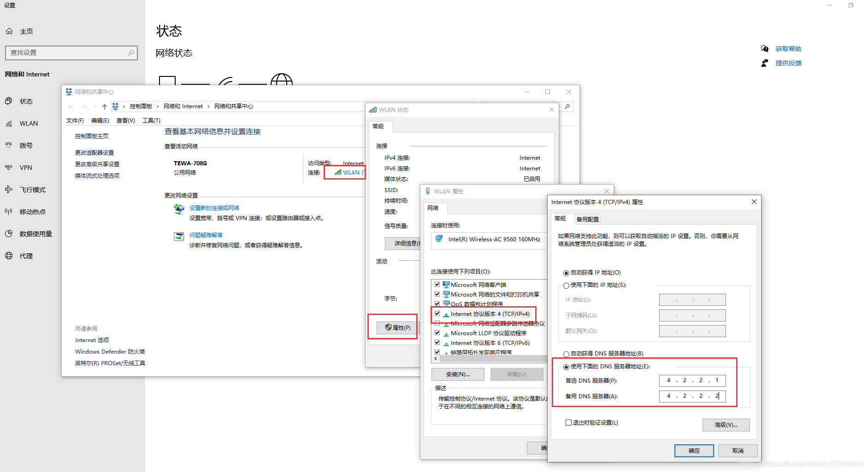868x472 pixels.
Task: Click the 备用 DNS 服务器 address field
Action: click(x=692, y=396)
